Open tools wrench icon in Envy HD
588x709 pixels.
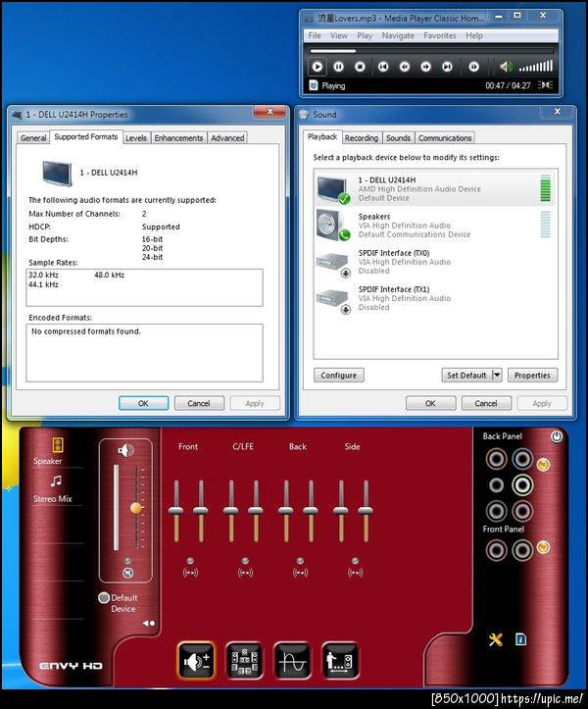pos(496,639)
